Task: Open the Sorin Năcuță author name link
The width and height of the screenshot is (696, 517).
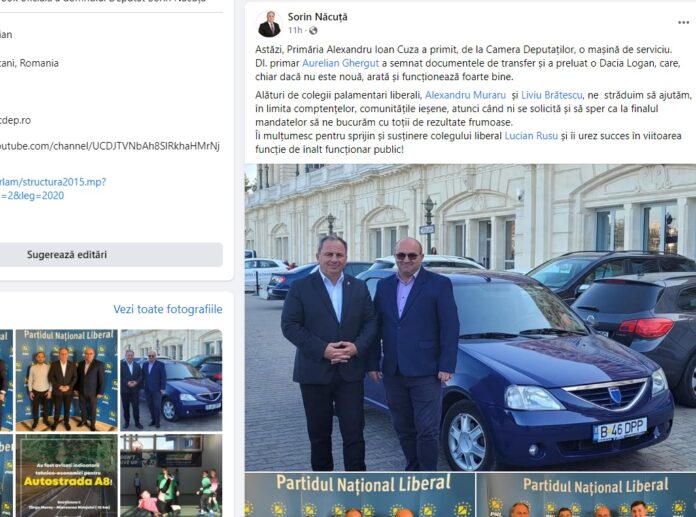Action: [317, 17]
